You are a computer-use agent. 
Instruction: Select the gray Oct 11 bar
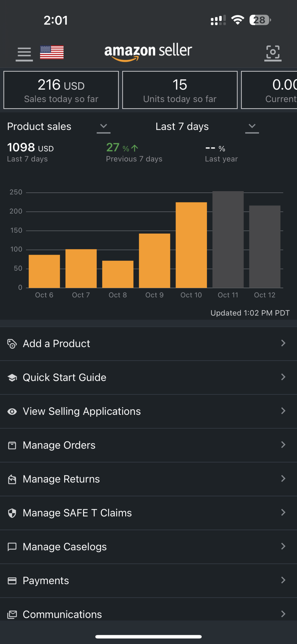point(228,239)
